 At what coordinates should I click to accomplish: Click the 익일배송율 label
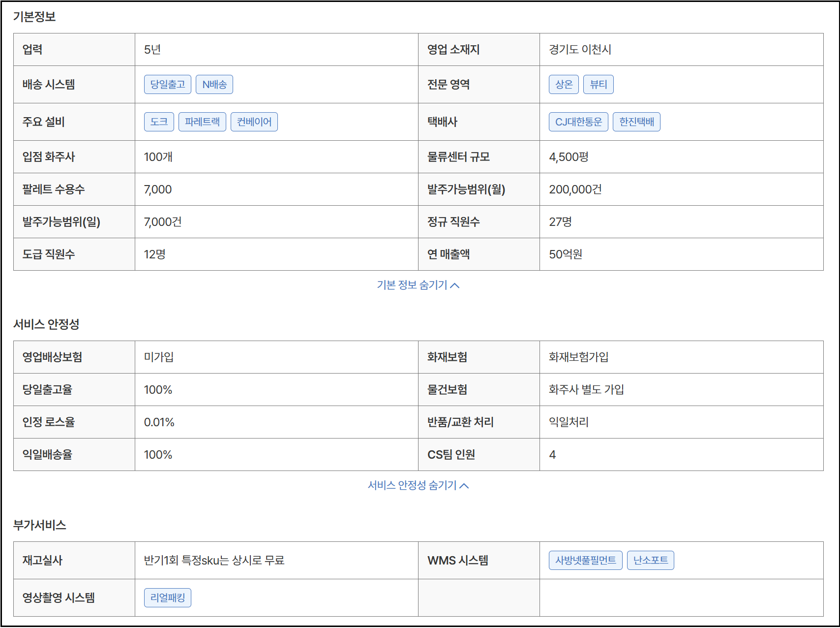pos(47,455)
